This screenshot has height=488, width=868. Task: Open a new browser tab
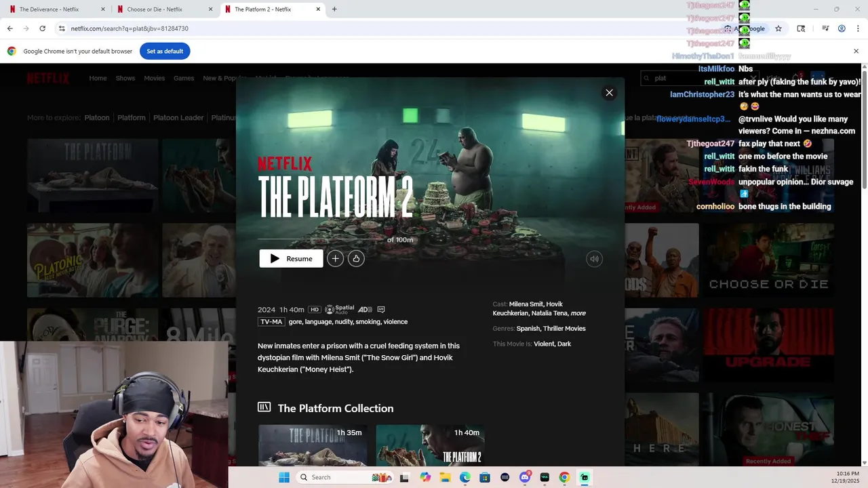tap(334, 9)
